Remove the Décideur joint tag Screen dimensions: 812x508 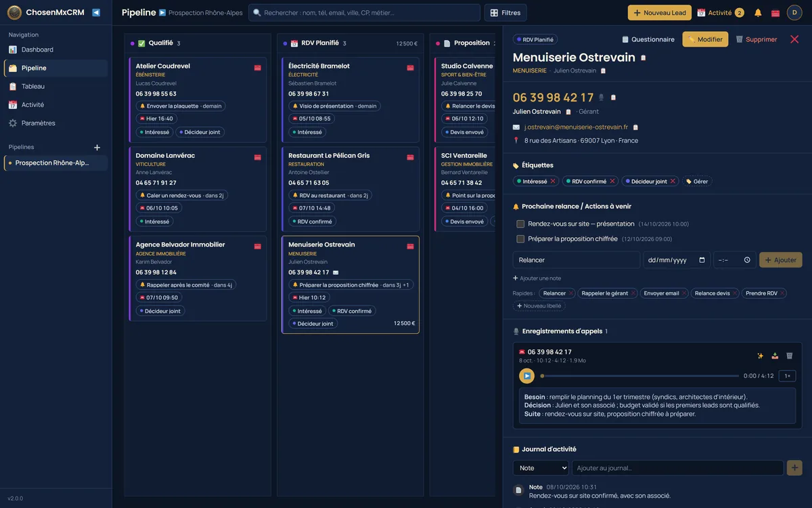click(673, 182)
